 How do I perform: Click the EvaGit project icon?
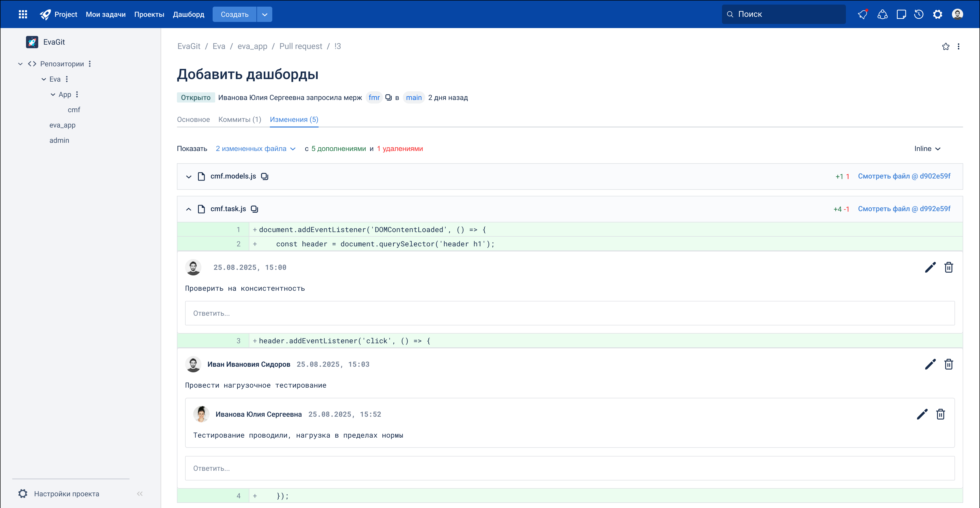[x=32, y=42]
